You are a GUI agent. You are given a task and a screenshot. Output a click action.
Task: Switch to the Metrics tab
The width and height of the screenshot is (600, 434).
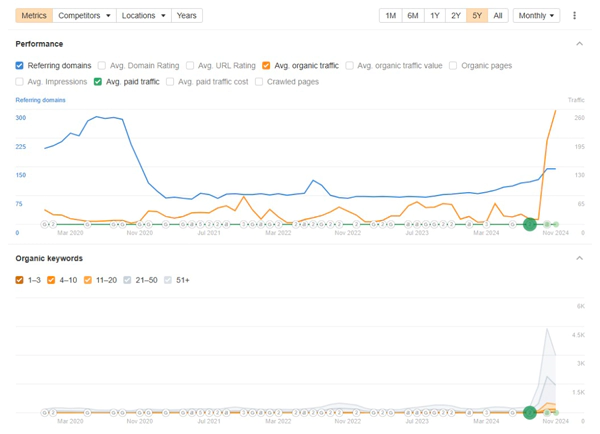(x=34, y=16)
